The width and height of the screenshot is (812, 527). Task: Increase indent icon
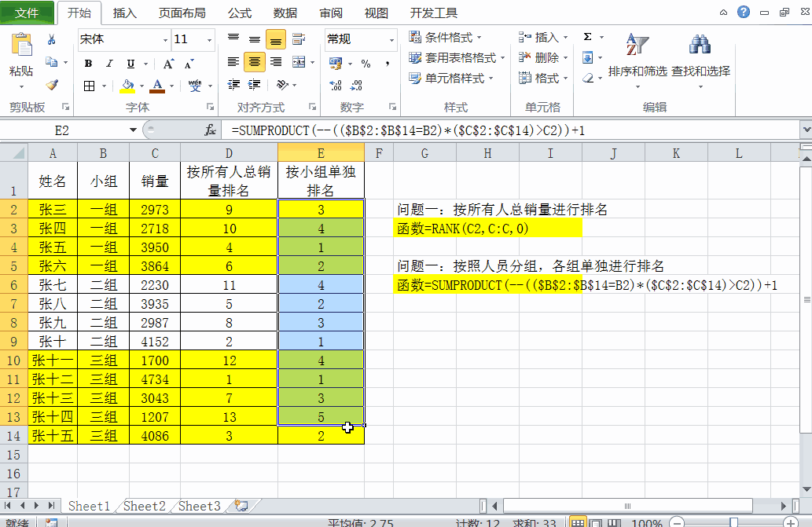(x=254, y=84)
